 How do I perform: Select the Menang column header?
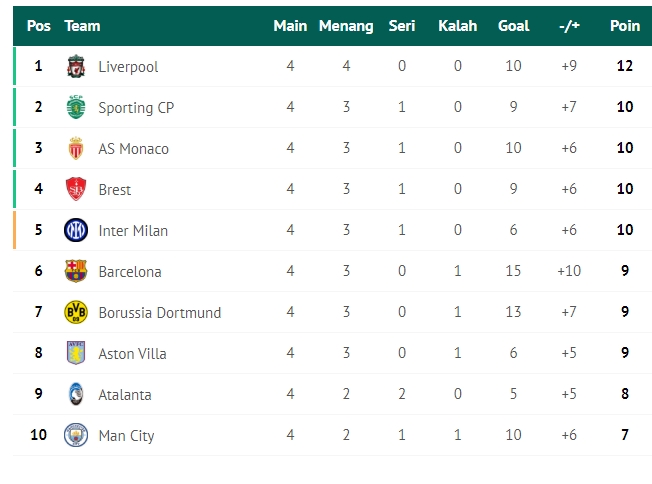coord(346,26)
